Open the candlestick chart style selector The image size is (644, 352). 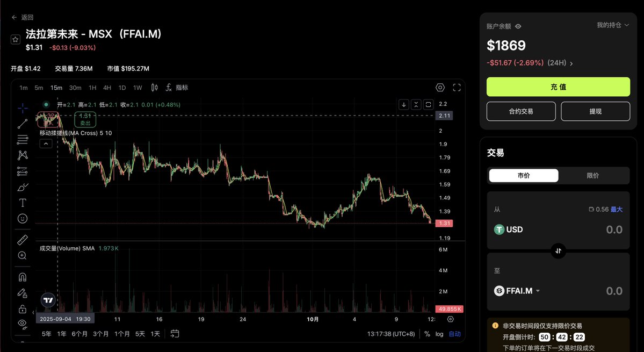coord(155,88)
